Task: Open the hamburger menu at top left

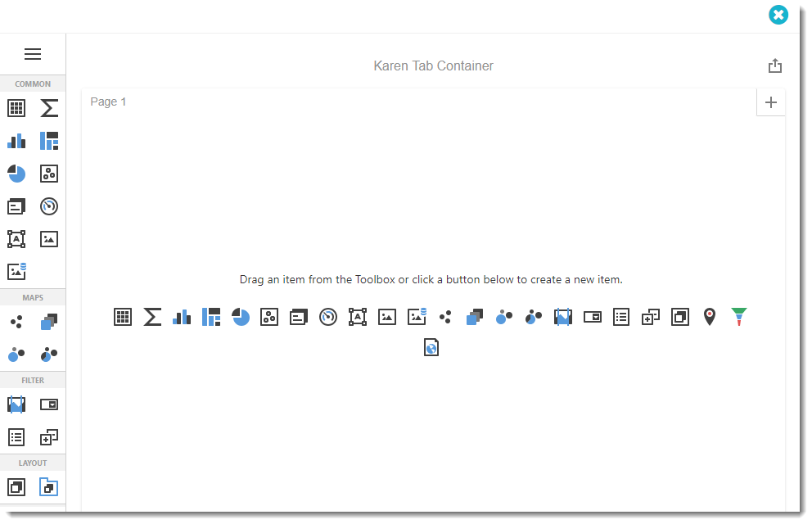Action: coord(33,54)
